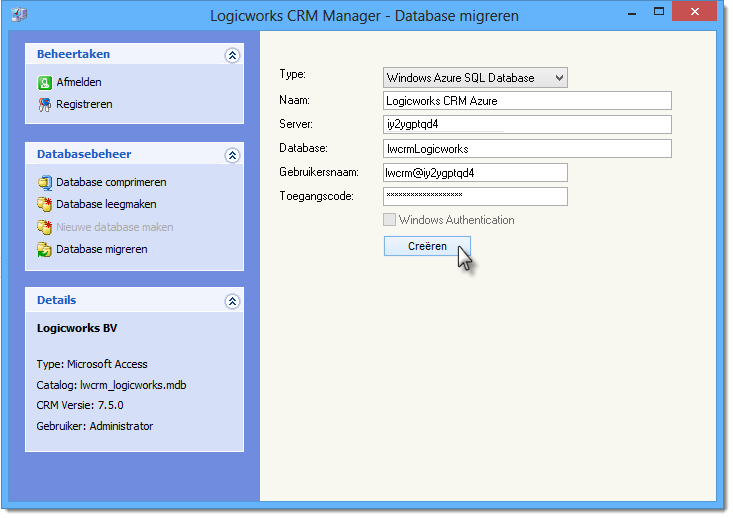Open the Type dropdown list
Image resolution: width=733 pixels, height=518 pixels.
pos(475,78)
